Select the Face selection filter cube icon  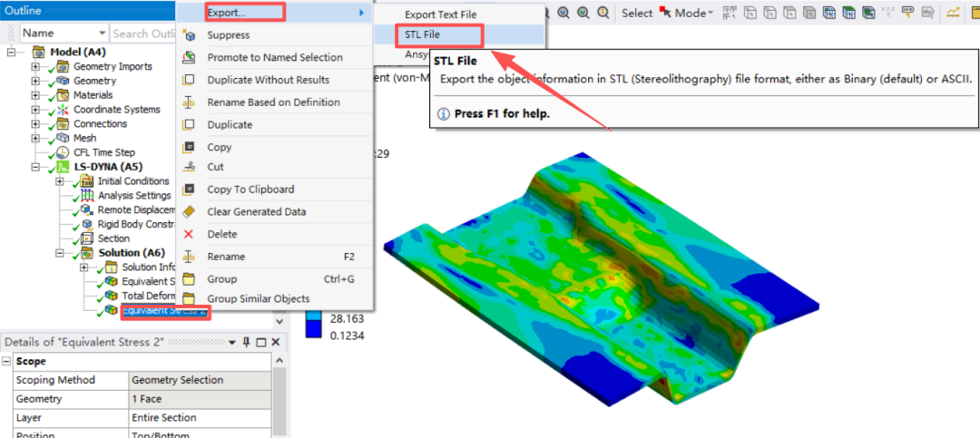click(789, 13)
